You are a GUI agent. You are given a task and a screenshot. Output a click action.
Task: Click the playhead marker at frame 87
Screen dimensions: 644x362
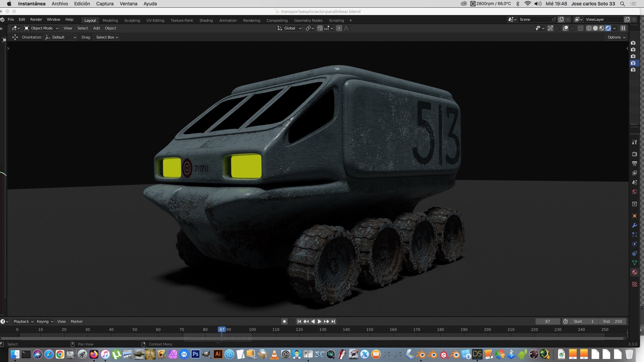(x=222, y=329)
